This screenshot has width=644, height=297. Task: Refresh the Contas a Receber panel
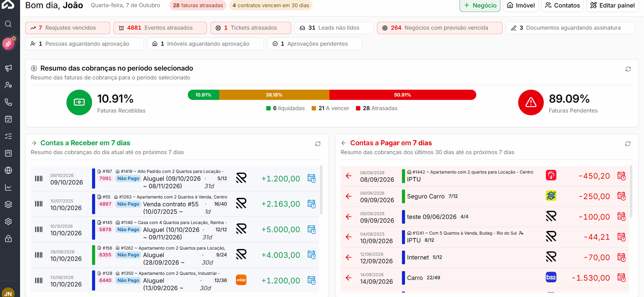(x=318, y=144)
